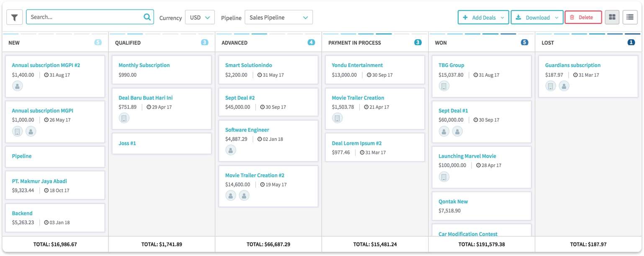Open the Yondu Entertainment deal

click(357, 65)
